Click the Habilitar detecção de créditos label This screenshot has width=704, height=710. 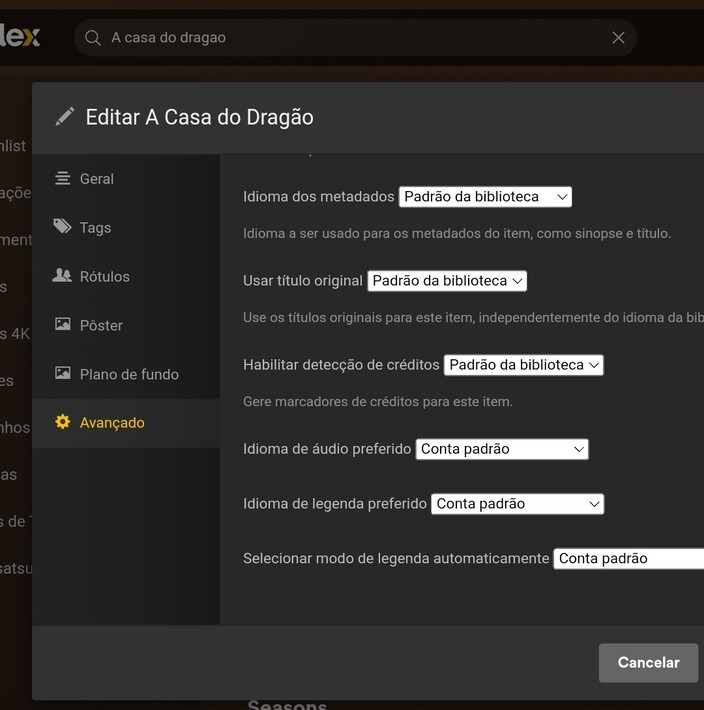(x=341, y=365)
